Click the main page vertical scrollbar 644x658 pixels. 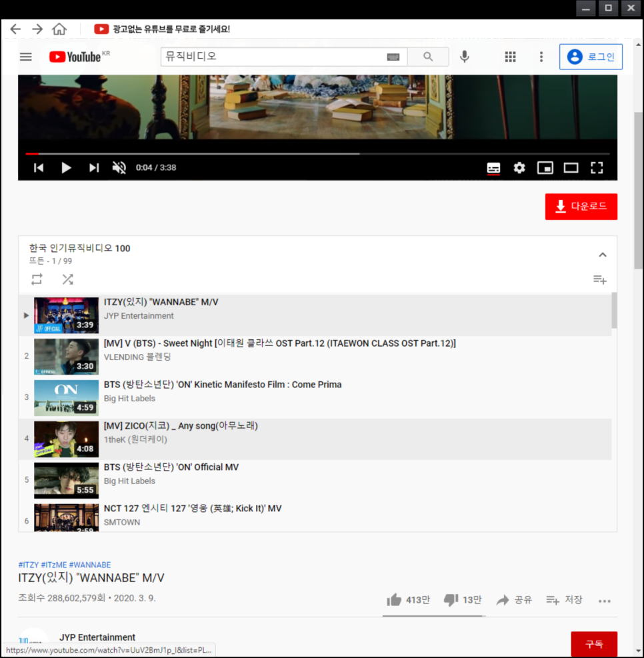[638, 191]
